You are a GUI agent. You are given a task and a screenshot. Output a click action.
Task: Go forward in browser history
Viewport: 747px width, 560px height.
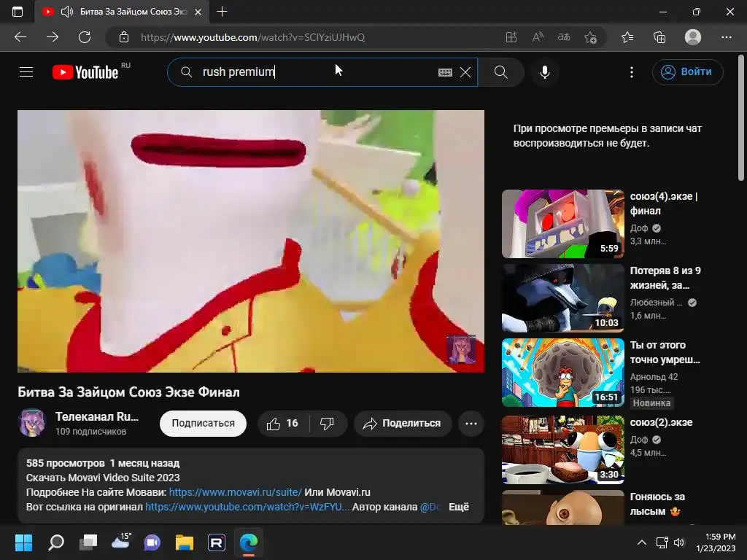pos(53,37)
